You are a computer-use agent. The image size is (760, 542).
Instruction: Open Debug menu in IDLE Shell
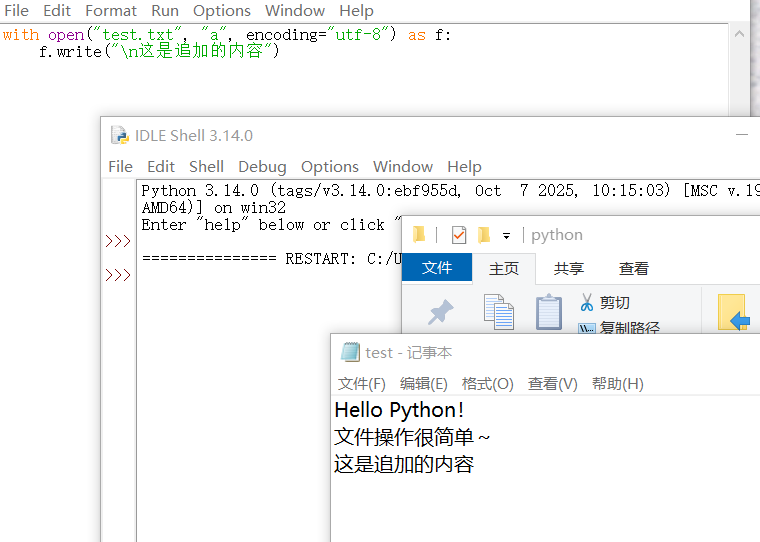pos(262,167)
